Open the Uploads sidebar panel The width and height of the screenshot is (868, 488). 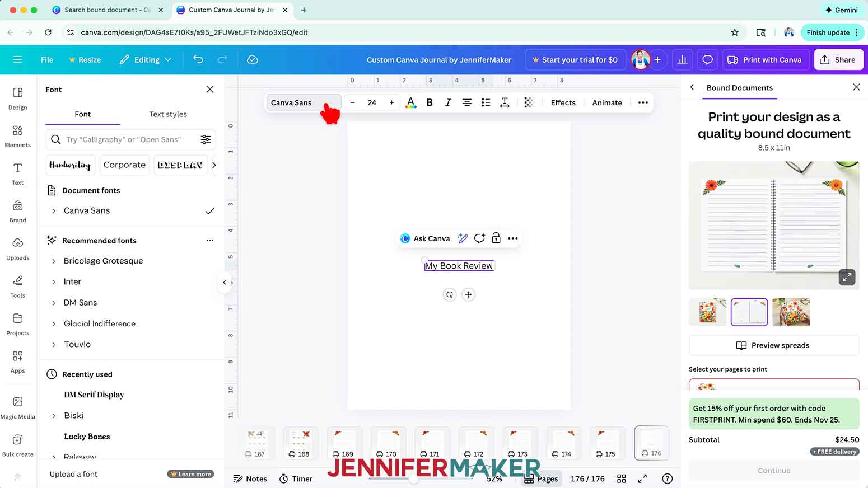click(x=17, y=249)
